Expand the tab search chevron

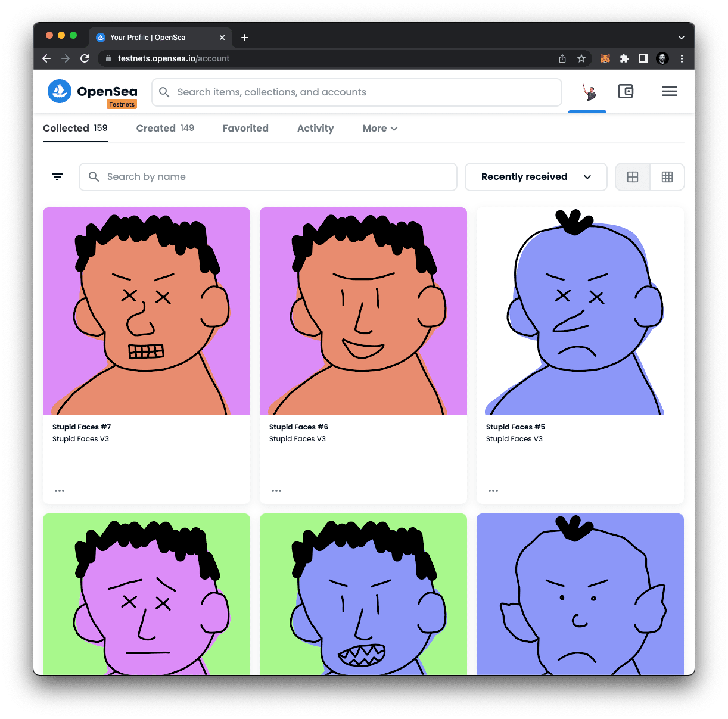pos(682,38)
